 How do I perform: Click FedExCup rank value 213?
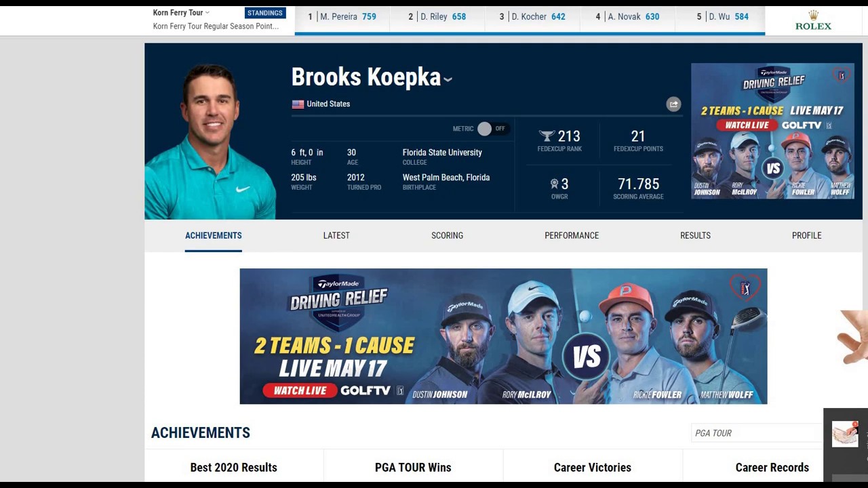(x=569, y=136)
